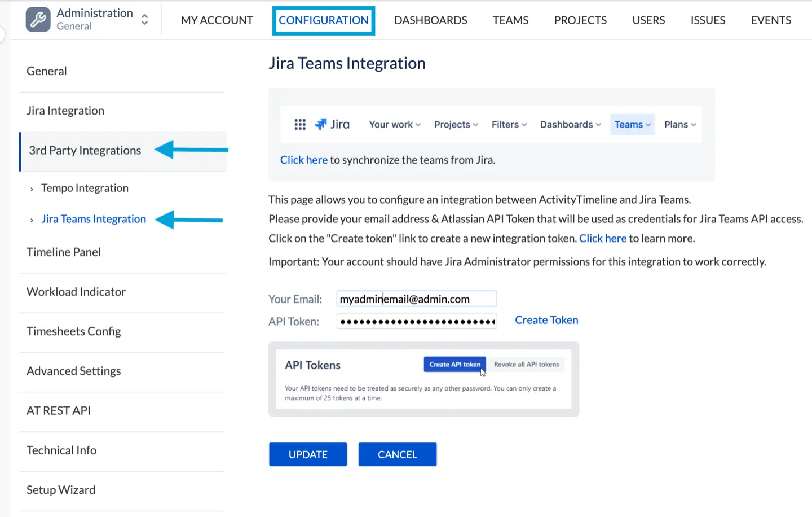Open the Projects dropdown in Jira banner

click(456, 125)
